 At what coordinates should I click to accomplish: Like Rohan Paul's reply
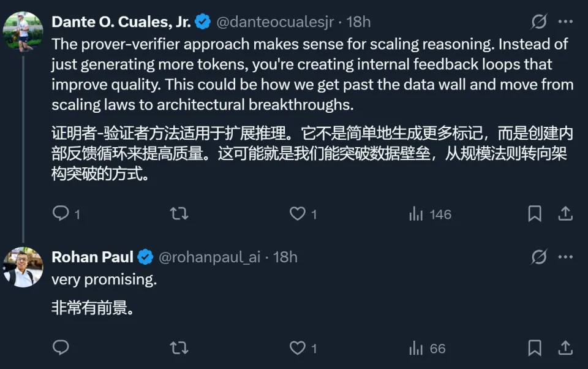(x=298, y=348)
